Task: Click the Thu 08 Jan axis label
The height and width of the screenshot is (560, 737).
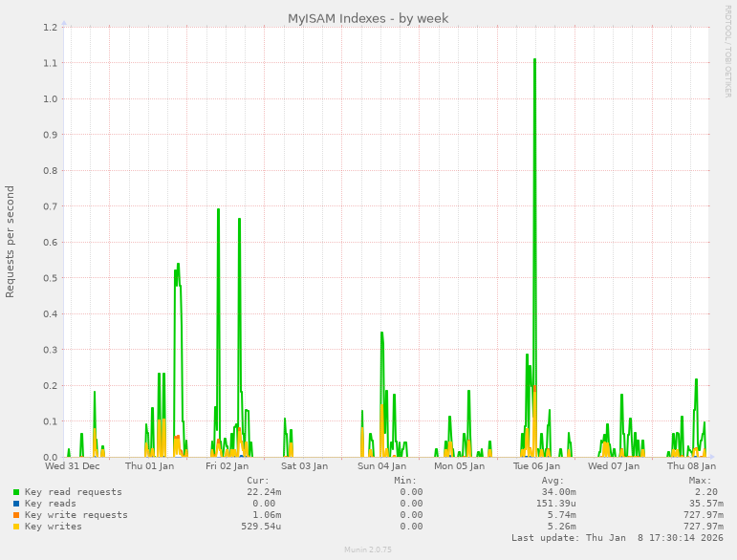Action: pos(691,466)
